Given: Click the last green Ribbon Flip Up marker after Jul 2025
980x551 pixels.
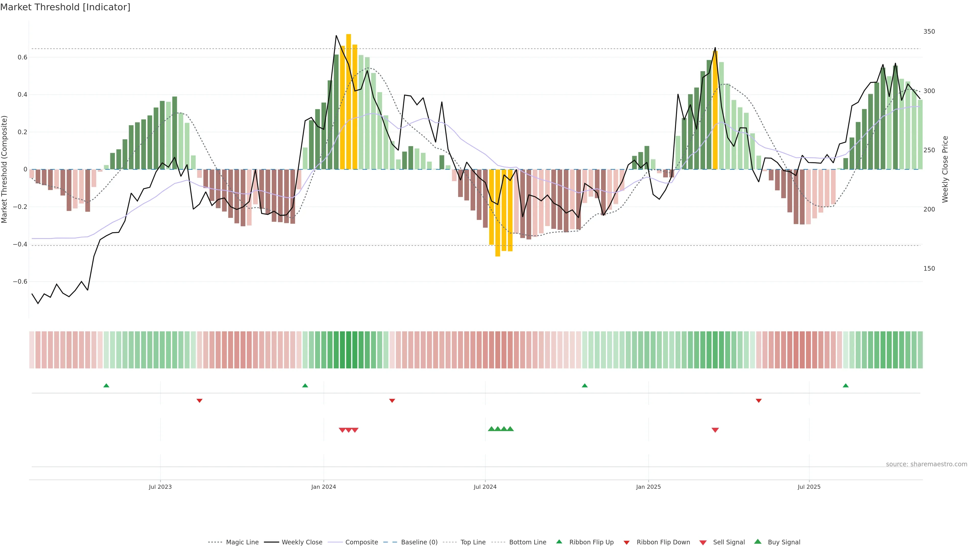Looking at the screenshot, I should point(845,386).
